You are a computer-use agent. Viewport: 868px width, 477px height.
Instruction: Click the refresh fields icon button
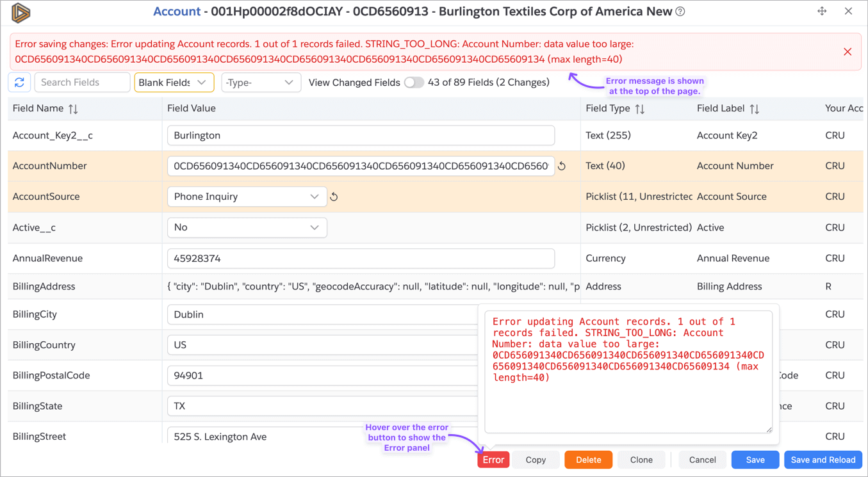pyautogui.click(x=19, y=83)
